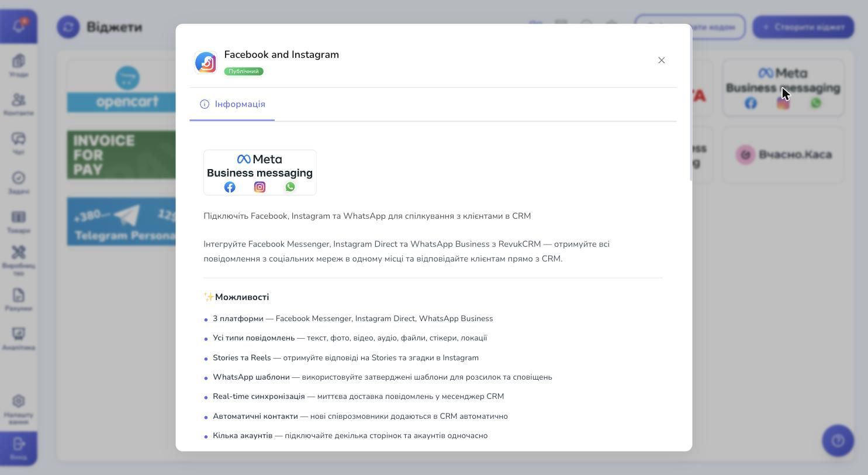Screen dimensions: 868x475
Task: Click the 'Автоматичні контакти' feature line
Action: pyautogui.click(x=360, y=417)
